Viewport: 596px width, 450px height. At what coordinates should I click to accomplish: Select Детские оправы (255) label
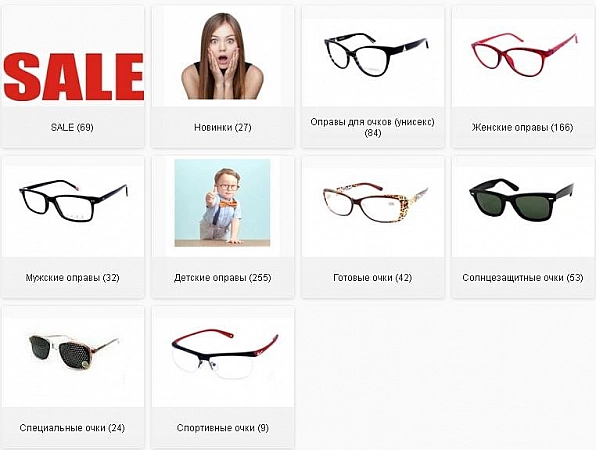point(223,278)
